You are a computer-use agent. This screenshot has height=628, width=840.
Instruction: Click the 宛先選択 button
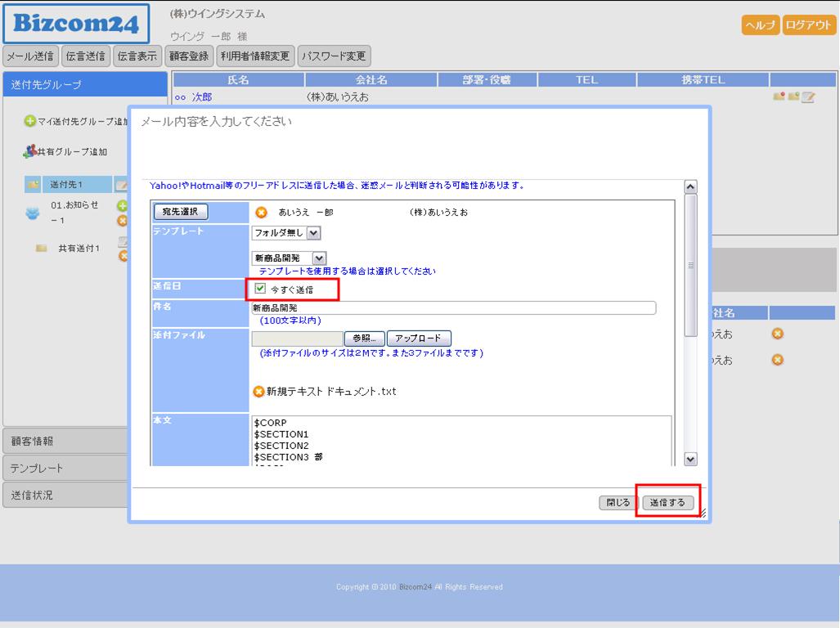pos(181,212)
